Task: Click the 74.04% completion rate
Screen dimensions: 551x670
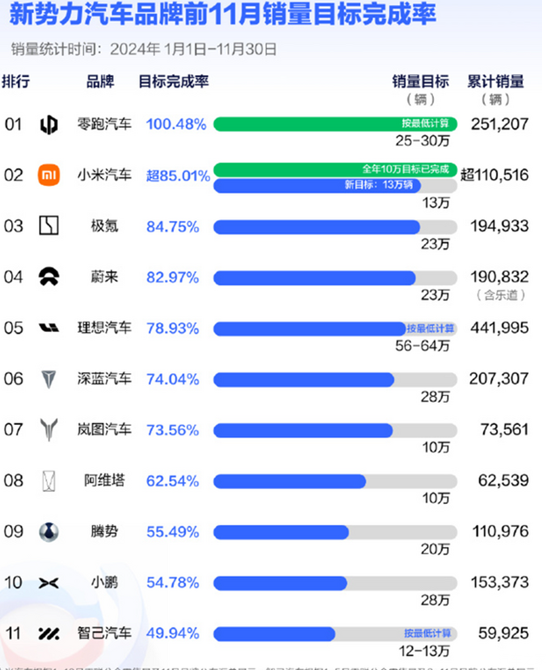Action: point(173,379)
